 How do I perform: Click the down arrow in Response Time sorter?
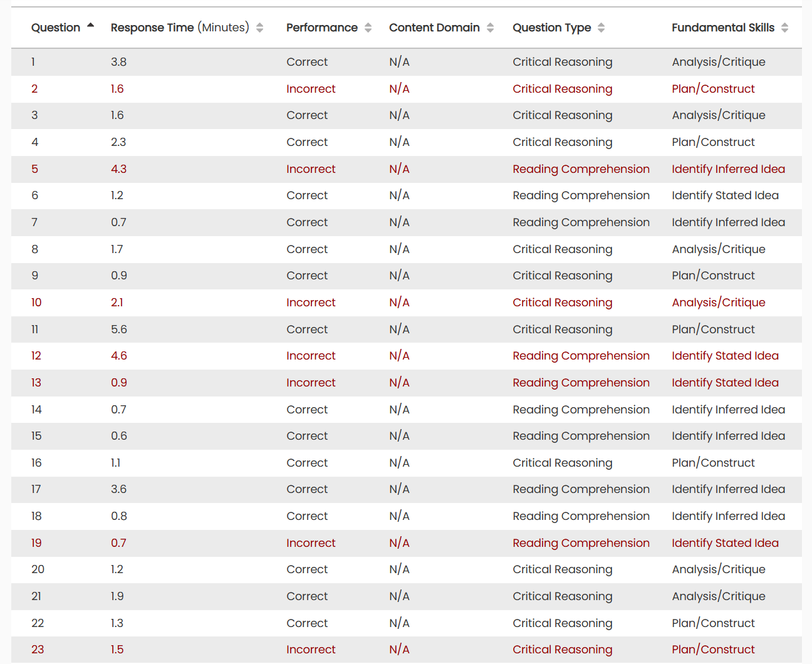[x=260, y=31]
